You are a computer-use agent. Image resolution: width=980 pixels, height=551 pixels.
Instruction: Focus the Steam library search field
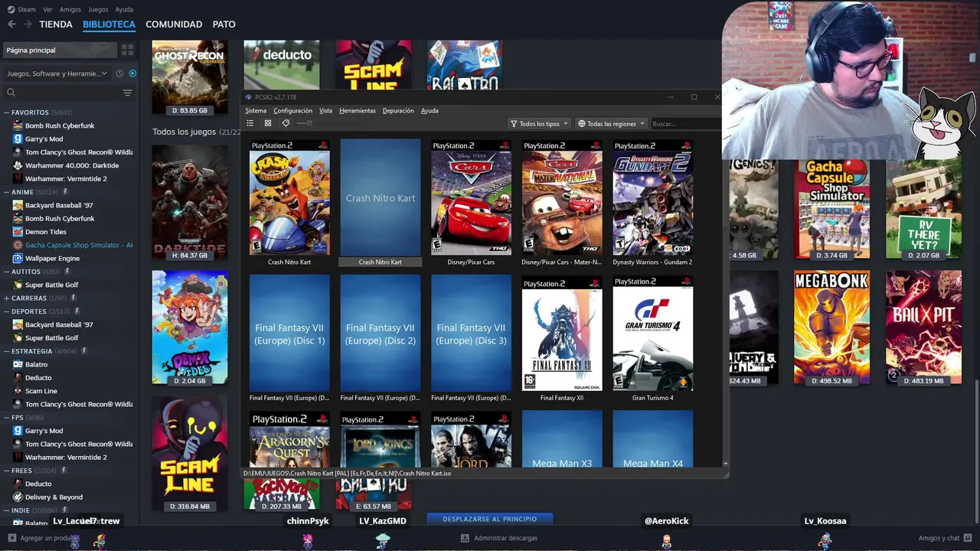(x=67, y=93)
